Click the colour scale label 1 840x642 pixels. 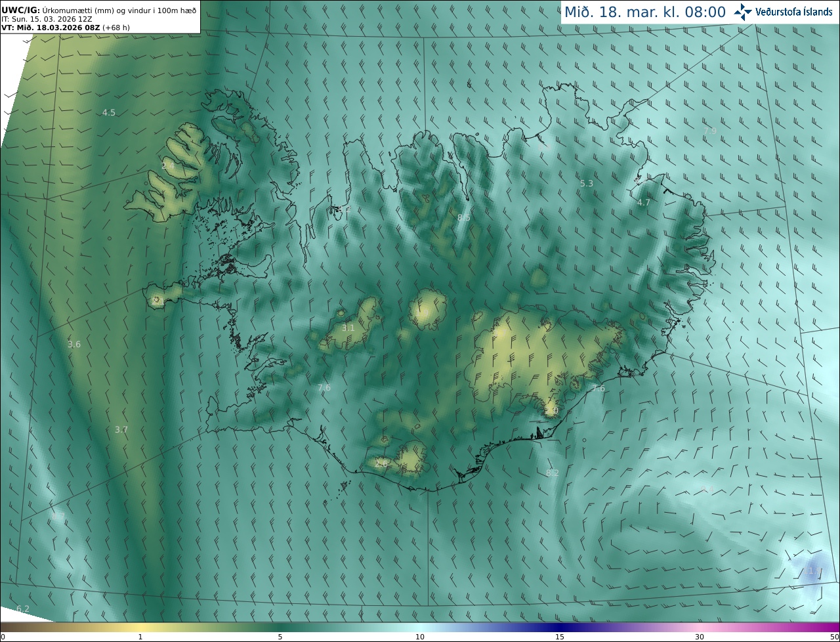tap(140, 637)
